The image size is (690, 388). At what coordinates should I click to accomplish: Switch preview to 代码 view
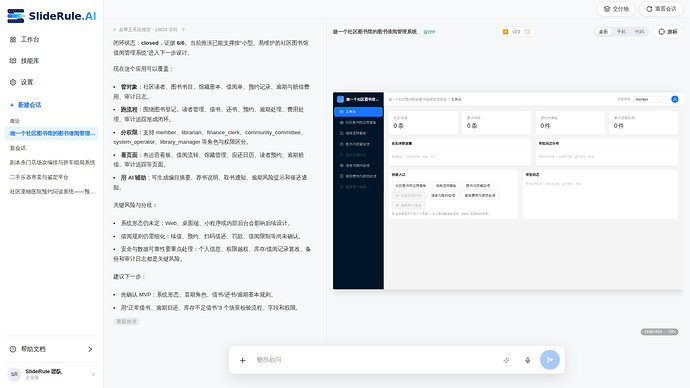point(639,32)
